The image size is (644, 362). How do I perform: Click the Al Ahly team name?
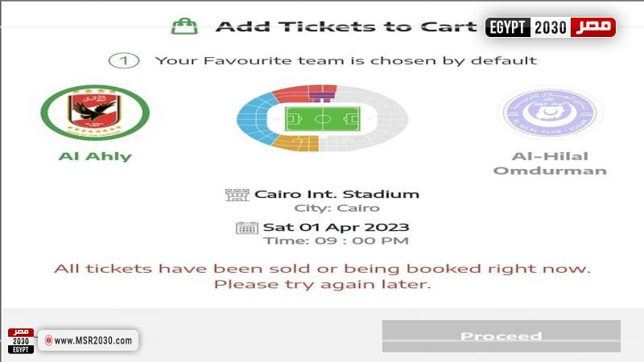pos(95,156)
